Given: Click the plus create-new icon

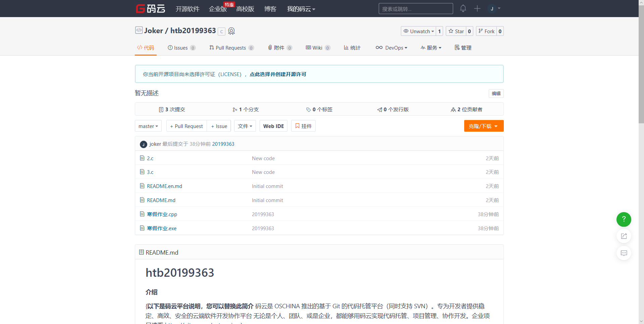Looking at the screenshot, I should tap(477, 8).
